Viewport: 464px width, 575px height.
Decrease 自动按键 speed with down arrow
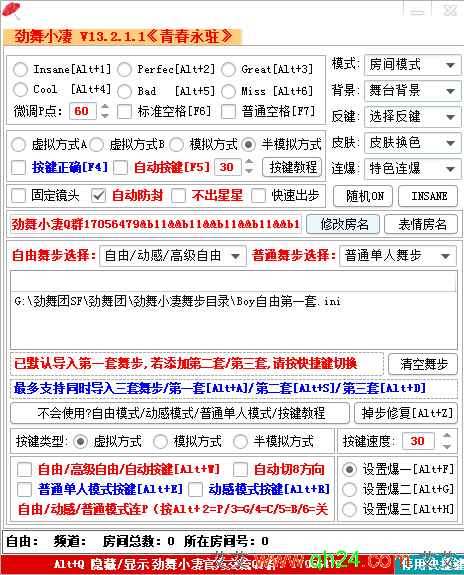coord(249,171)
